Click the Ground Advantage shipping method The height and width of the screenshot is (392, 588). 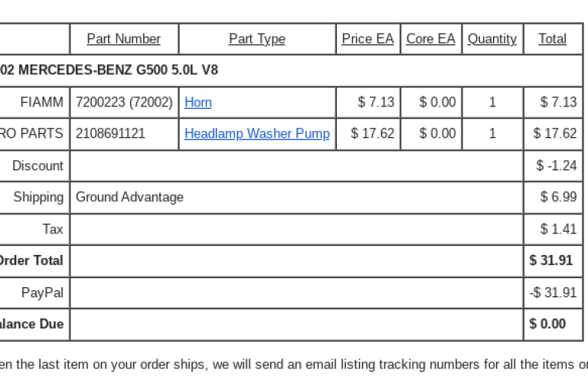pyautogui.click(x=129, y=198)
